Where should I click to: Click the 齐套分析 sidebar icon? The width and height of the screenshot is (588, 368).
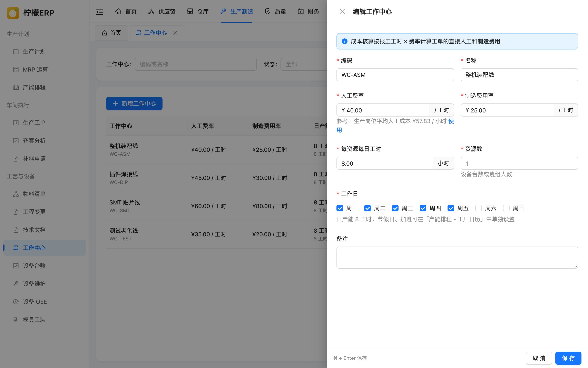point(16,141)
